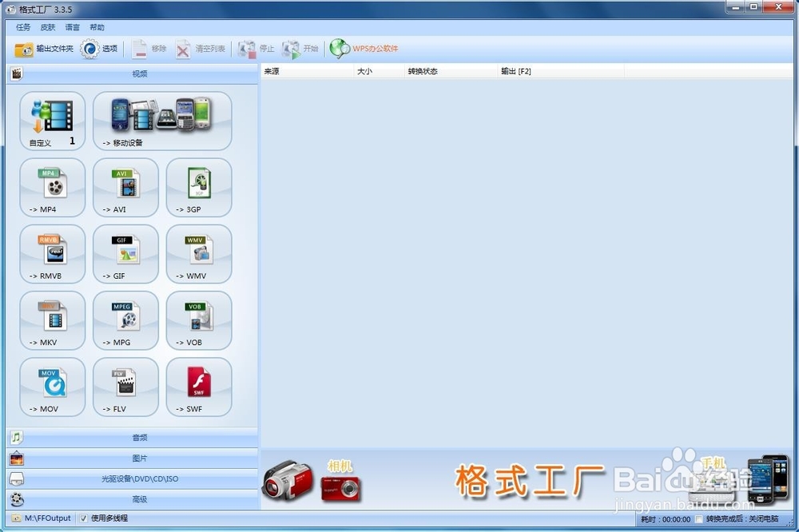Expand the 音频 audio section
799x532 pixels.
pos(133,437)
